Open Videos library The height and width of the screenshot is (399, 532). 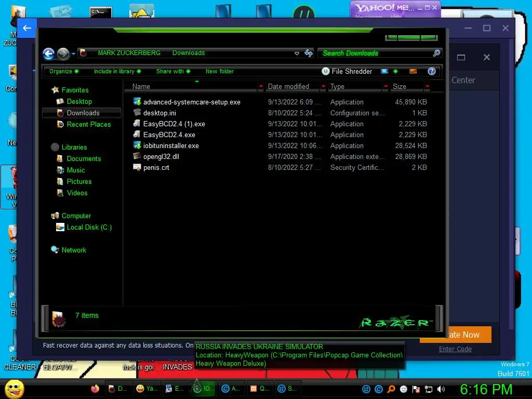point(77,193)
